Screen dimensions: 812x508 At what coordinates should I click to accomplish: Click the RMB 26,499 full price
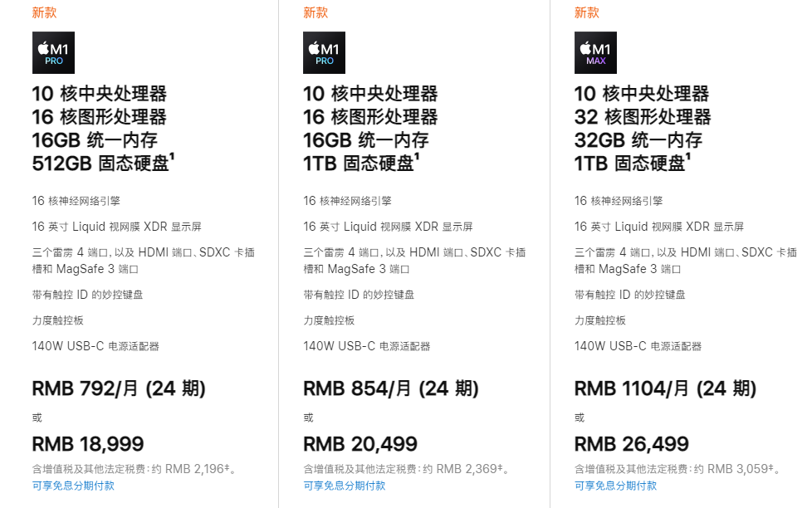point(632,444)
